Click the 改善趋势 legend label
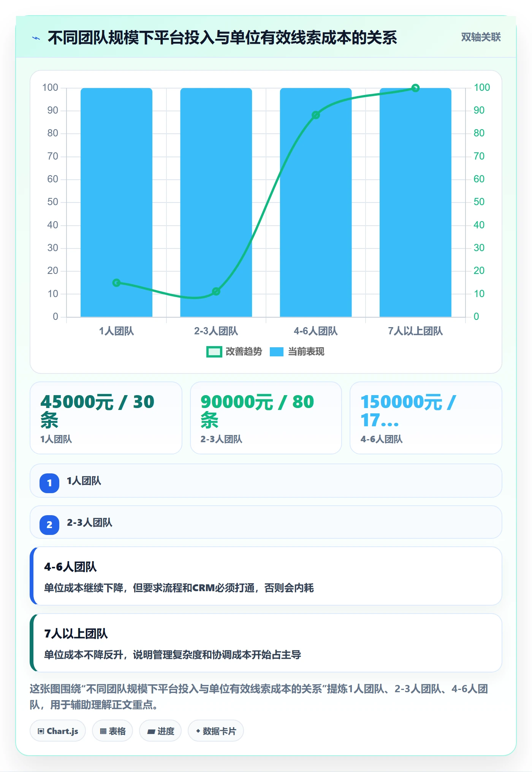Image resolution: width=532 pixels, height=772 pixels. pos(244,352)
